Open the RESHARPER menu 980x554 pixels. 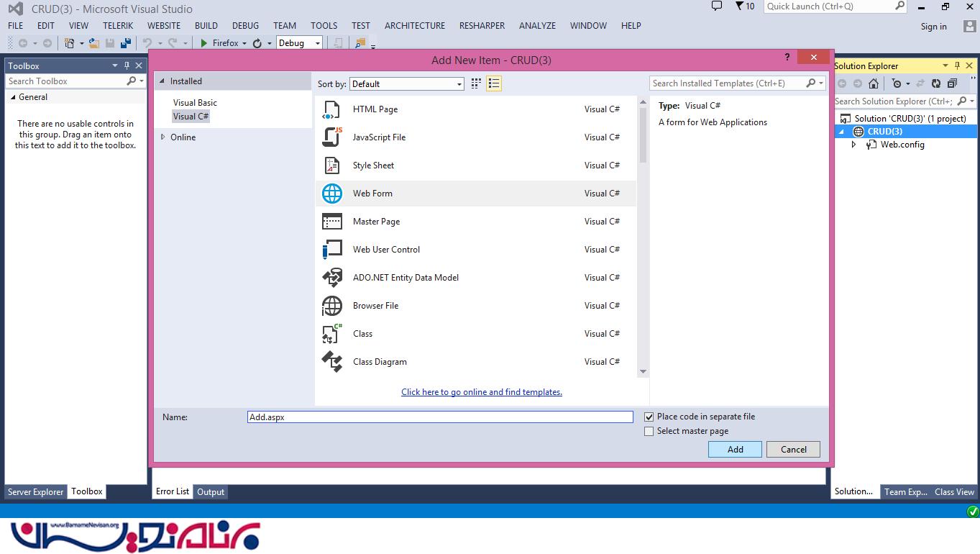[482, 26]
